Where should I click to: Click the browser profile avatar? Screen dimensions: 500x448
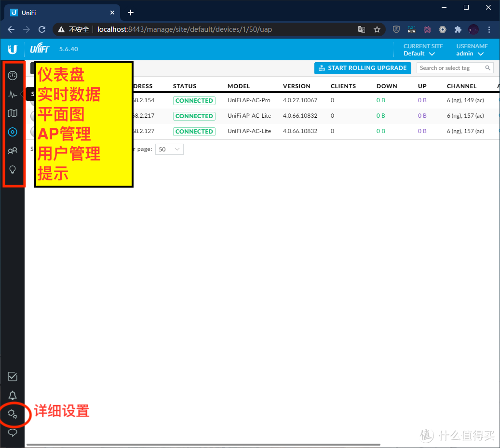tap(473, 29)
